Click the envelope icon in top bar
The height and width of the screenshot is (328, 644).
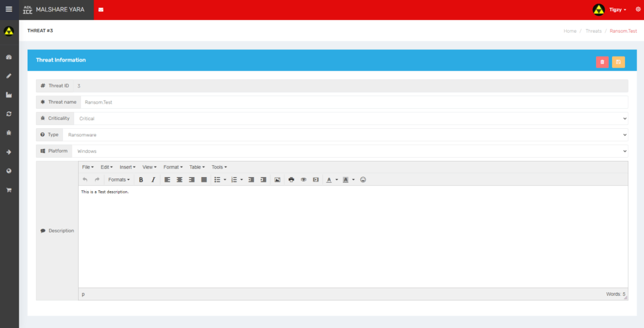[x=101, y=10]
